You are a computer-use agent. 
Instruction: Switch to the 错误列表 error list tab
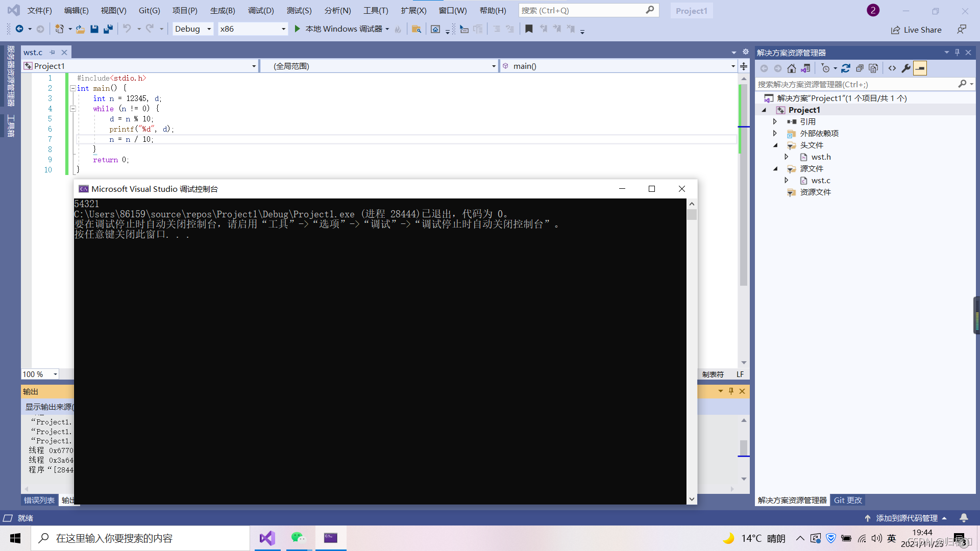point(39,500)
